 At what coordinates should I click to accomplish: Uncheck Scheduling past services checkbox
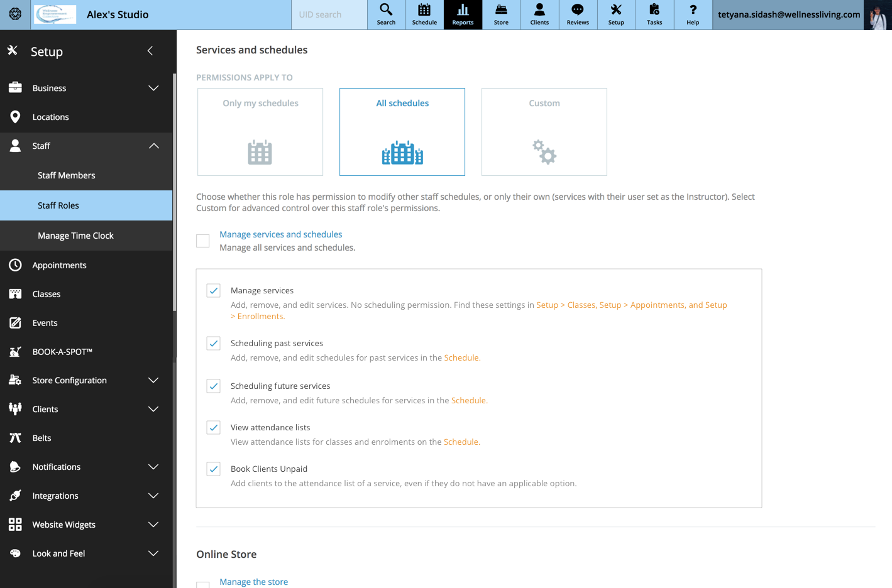coord(214,343)
